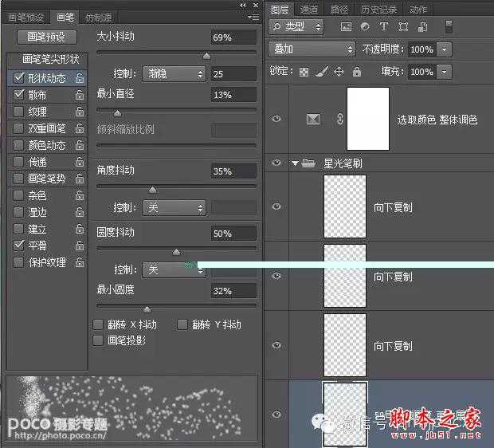Image resolution: width=494 pixels, height=448 pixels.
Task: Uncheck the 散布 checkbox
Action: click(18, 95)
